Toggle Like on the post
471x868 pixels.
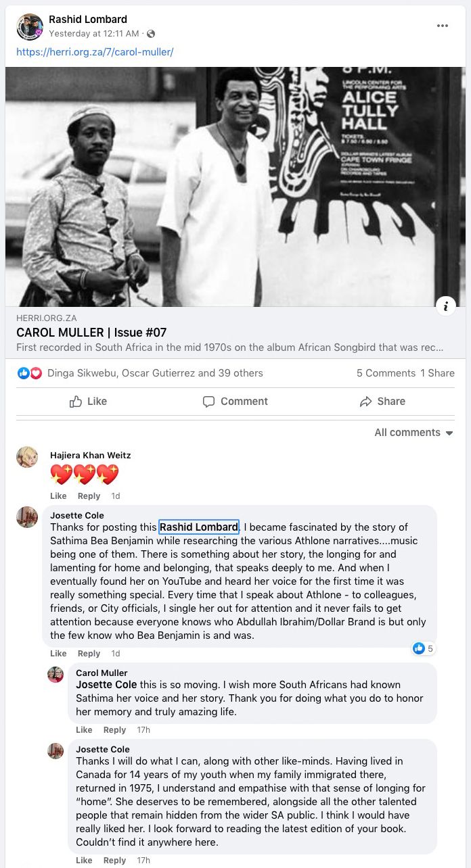pyautogui.click(x=88, y=402)
